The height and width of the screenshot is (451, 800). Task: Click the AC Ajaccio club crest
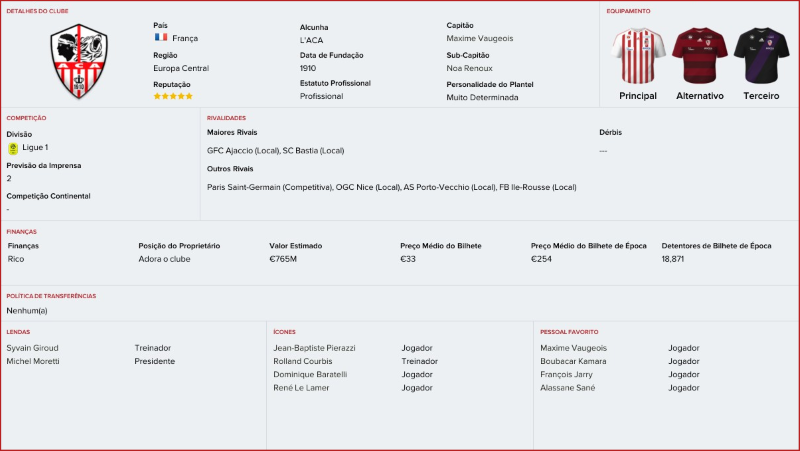(78, 61)
